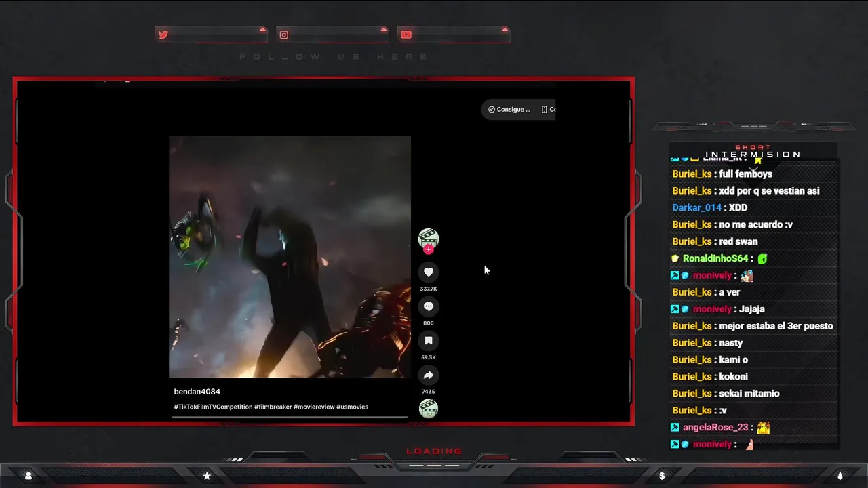Open the bendan4084 profile link
The image size is (868, 488).
click(197, 392)
